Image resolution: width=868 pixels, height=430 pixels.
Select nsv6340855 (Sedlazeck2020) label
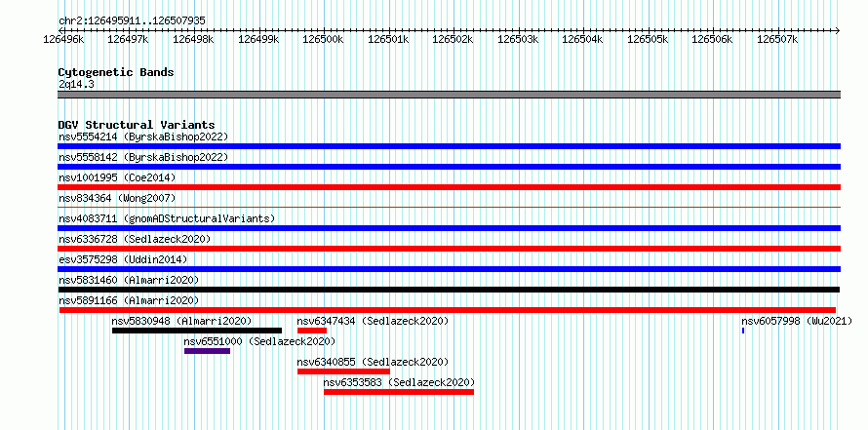point(373,362)
